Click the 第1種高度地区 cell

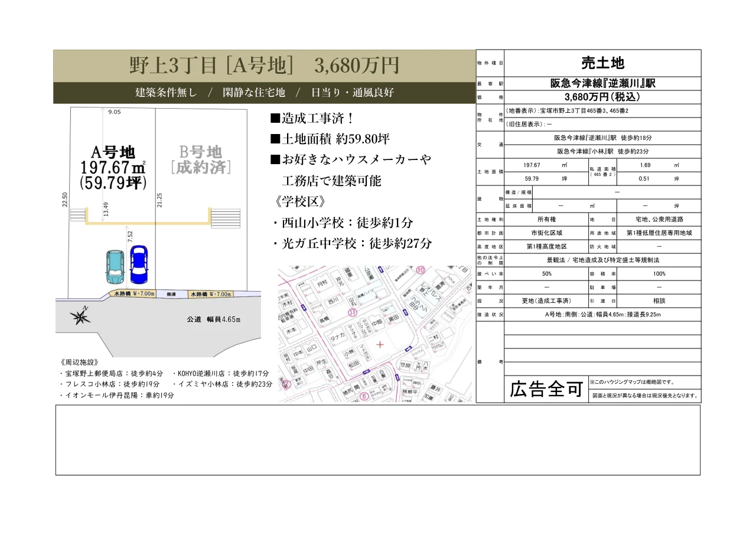pyautogui.click(x=546, y=247)
